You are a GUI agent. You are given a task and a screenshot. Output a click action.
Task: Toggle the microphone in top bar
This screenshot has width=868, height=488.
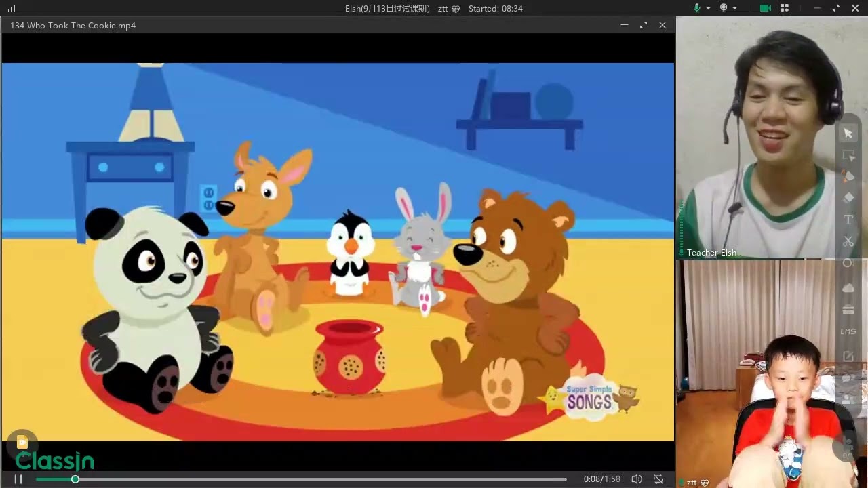click(696, 8)
